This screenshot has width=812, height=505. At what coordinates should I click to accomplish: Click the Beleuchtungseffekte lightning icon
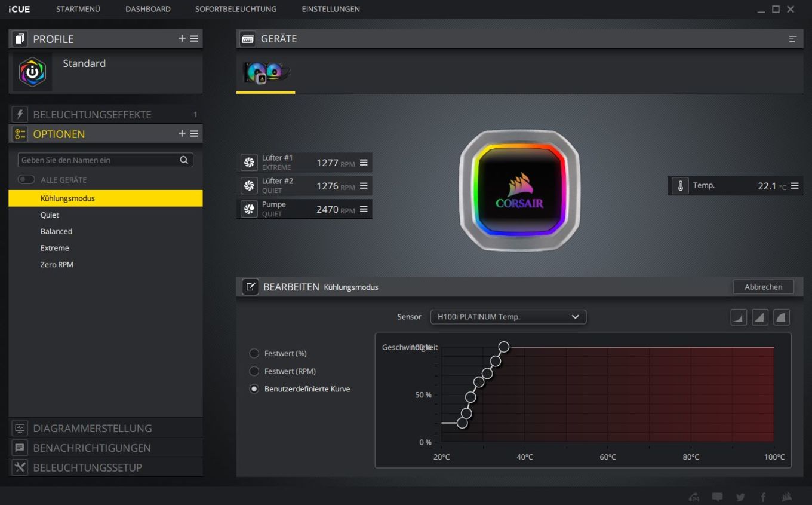coord(20,114)
